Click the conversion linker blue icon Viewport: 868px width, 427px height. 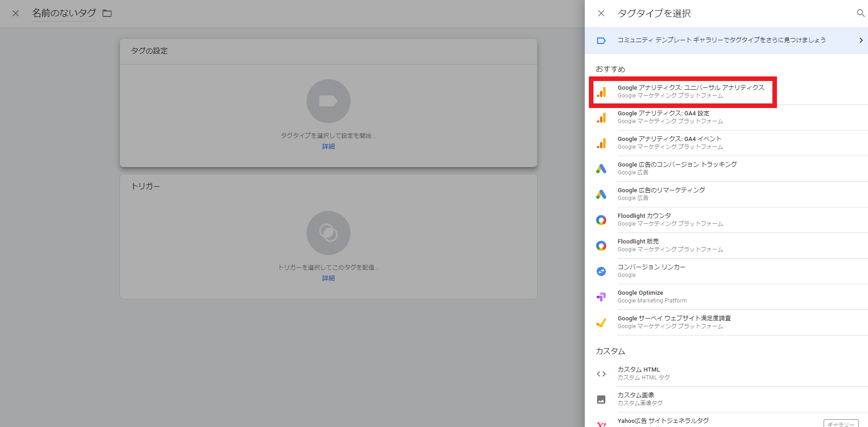pyautogui.click(x=601, y=271)
